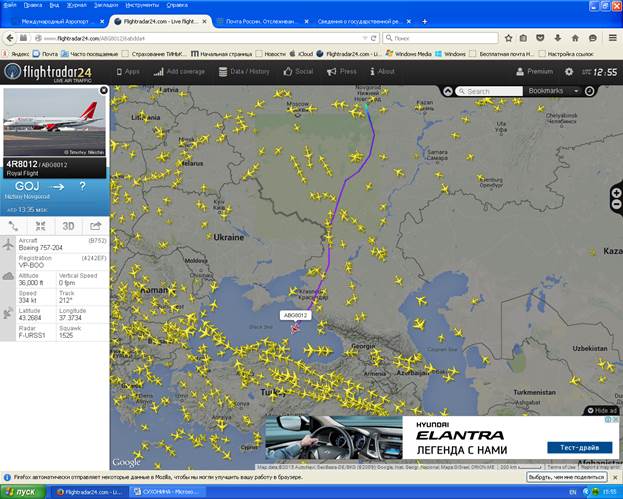Open the Windows Media bookmark

[x=408, y=54]
